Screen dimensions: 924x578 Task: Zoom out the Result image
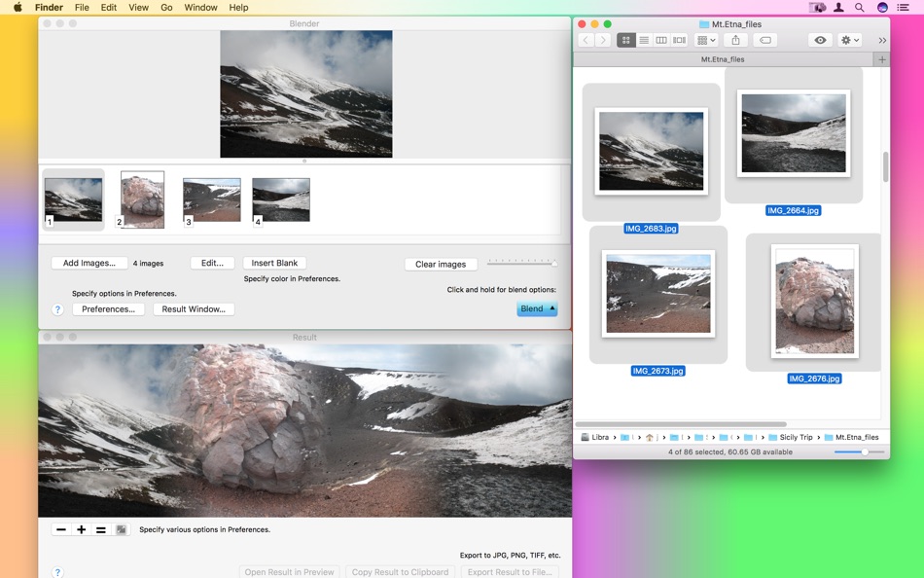(x=61, y=529)
